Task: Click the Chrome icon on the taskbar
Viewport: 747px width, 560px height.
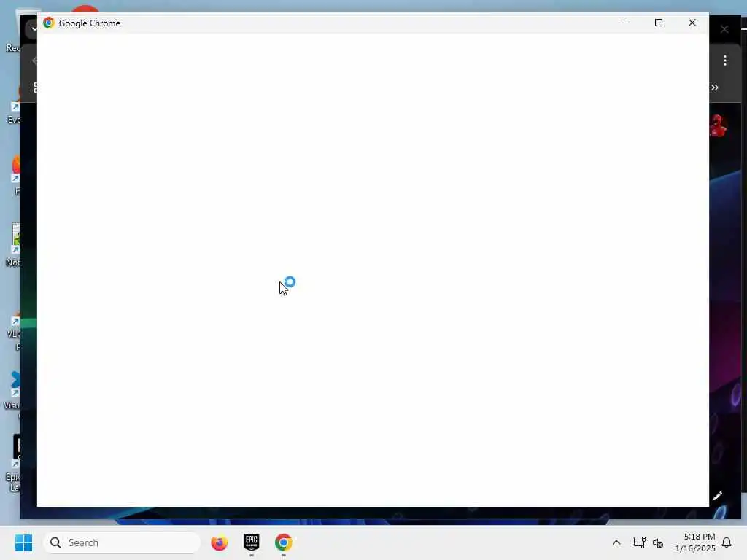Action: coord(284,542)
